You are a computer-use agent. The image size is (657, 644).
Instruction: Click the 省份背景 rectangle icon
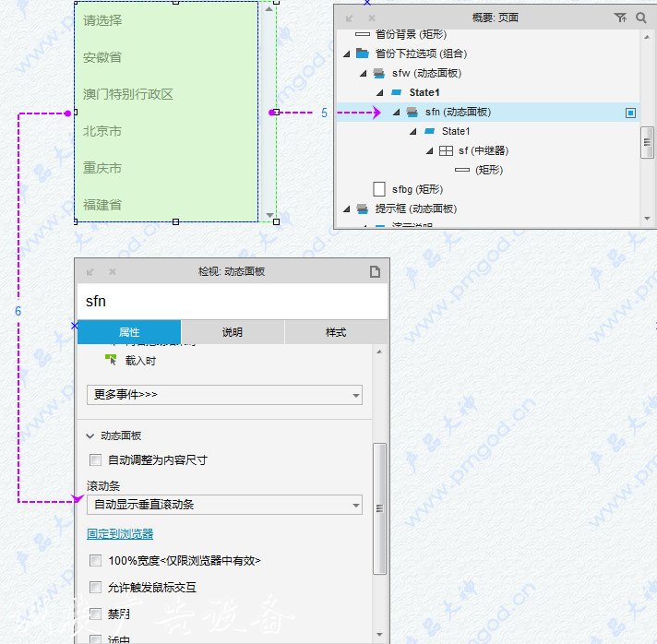point(363,34)
